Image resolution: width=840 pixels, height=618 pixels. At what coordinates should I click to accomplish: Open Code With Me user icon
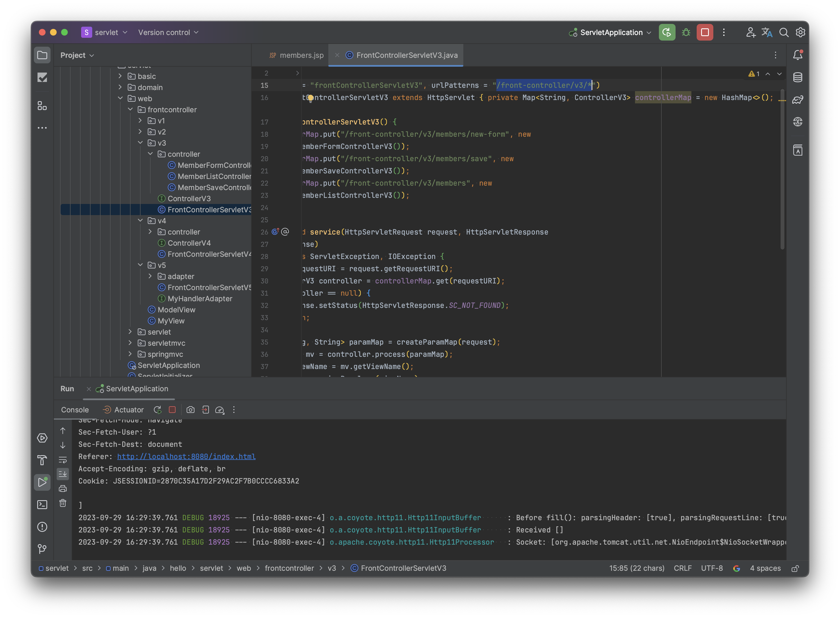(x=751, y=33)
